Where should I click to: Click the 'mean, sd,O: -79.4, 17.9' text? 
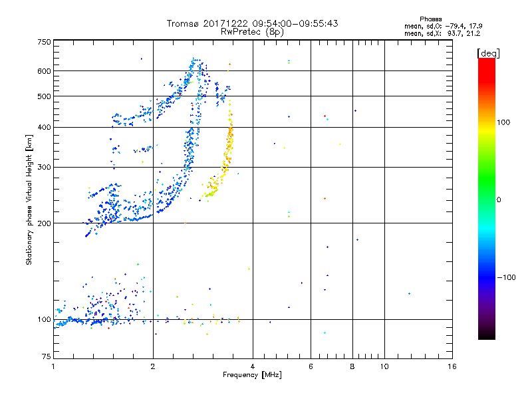443,26
